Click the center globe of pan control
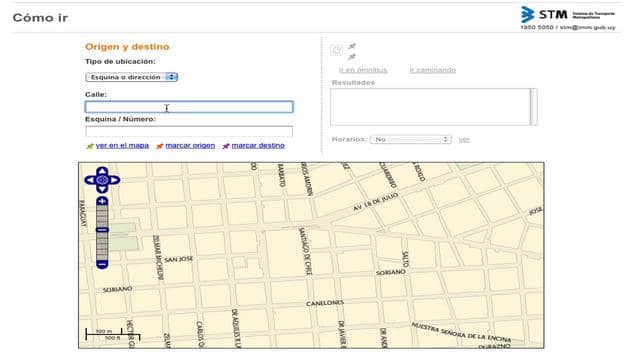This screenshot has height=360, width=640. click(102, 180)
